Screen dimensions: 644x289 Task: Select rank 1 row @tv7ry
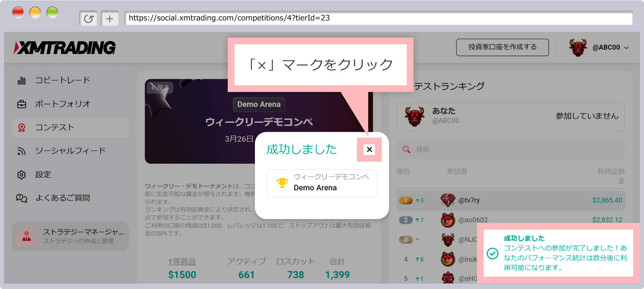(x=511, y=200)
